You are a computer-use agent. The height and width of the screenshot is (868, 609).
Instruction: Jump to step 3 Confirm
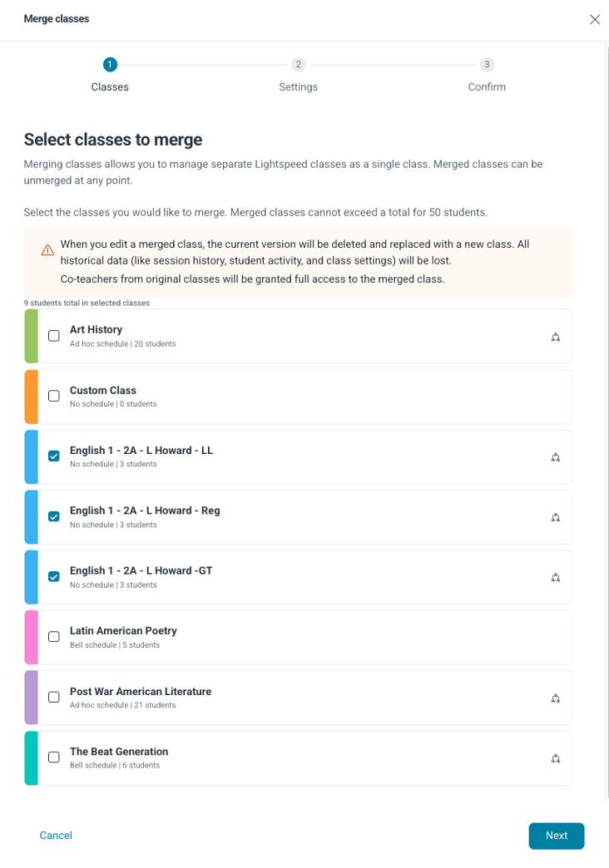(x=487, y=64)
